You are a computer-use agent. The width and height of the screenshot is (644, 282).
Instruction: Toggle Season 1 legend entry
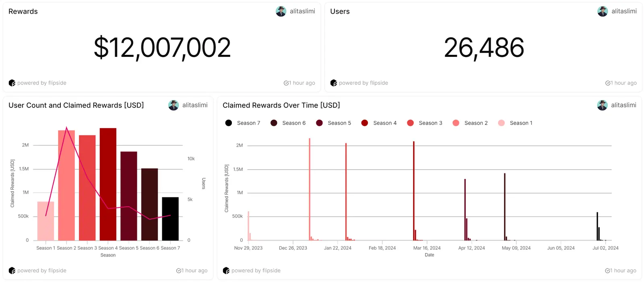(516, 123)
